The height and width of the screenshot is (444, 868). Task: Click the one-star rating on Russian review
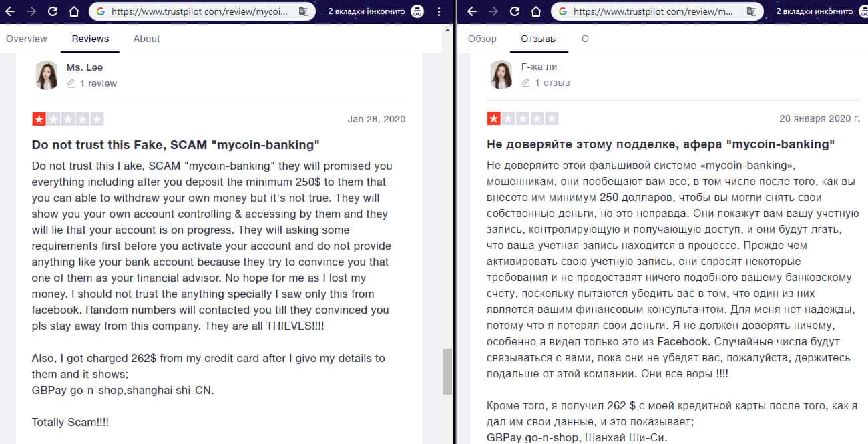point(494,119)
